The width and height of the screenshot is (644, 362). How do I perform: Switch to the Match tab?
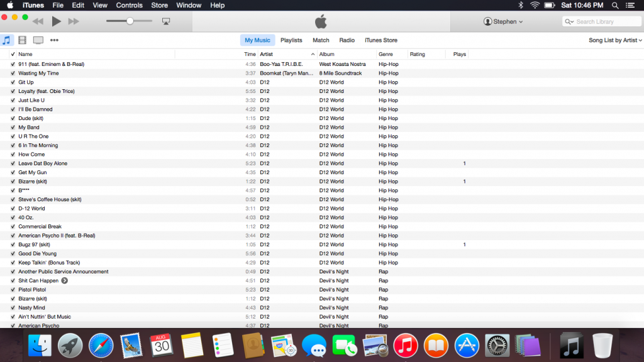(x=321, y=40)
